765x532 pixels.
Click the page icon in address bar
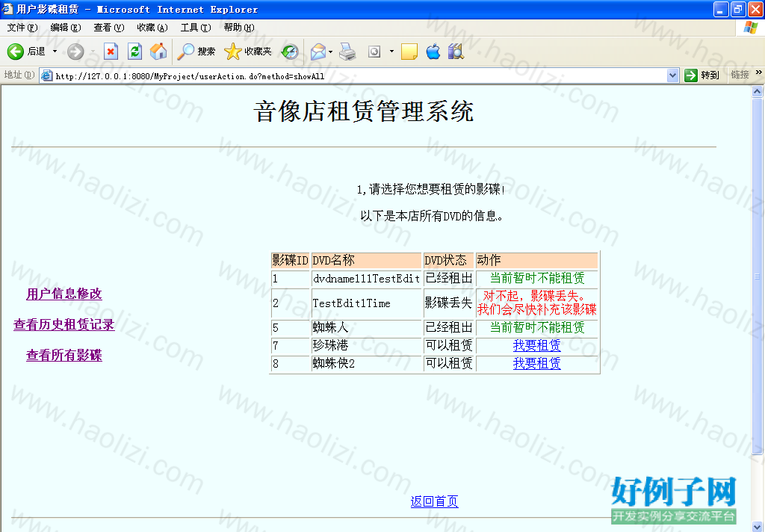pyautogui.click(x=47, y=75)
